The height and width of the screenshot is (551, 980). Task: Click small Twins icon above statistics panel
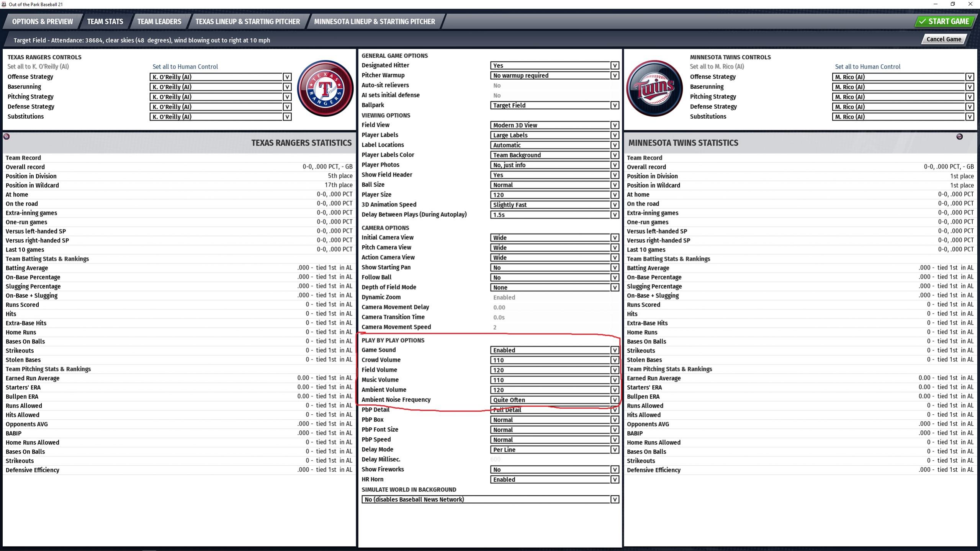point(959,137)
